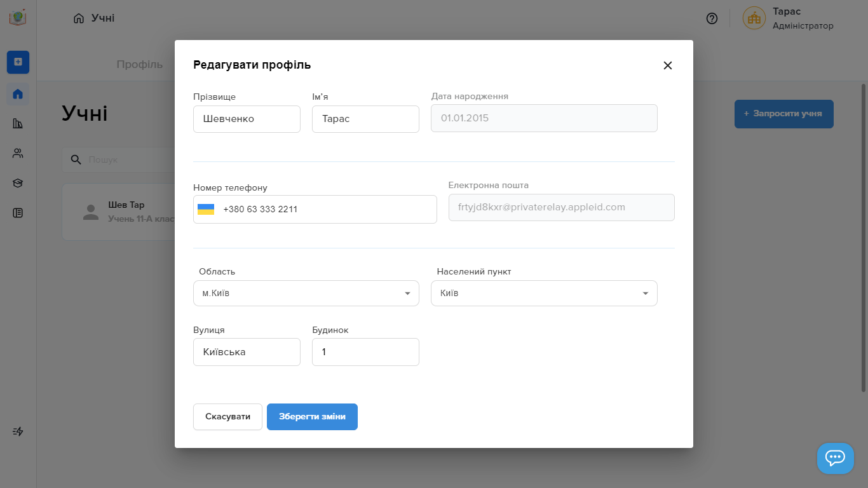Open the home icon in left sidebar

point(18,94)
